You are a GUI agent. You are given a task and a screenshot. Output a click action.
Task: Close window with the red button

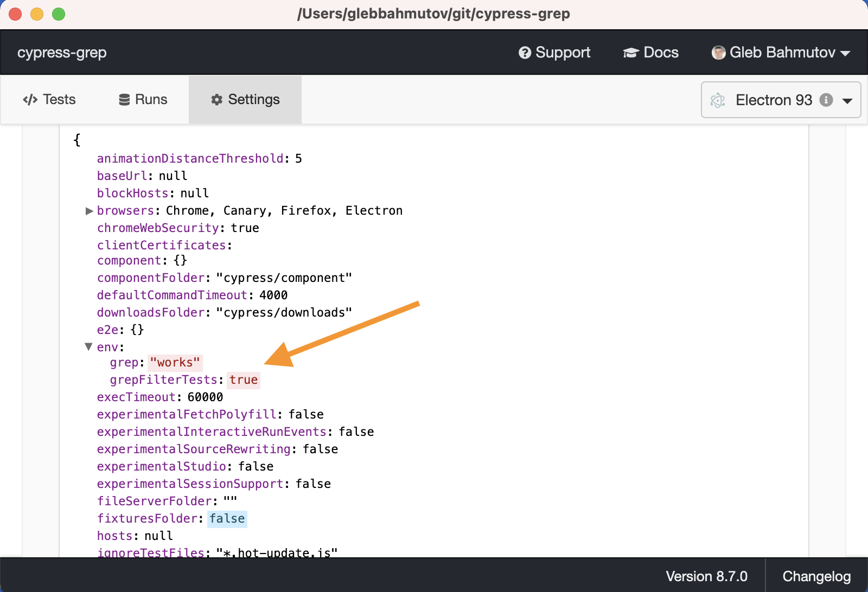15,14
